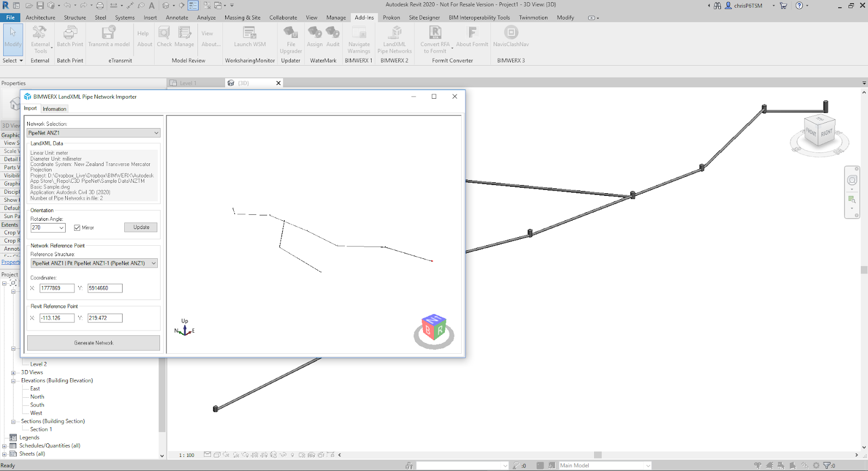Open the Model Review Check tool
This screenshot has width=868, height=471.
pos(164,37)
